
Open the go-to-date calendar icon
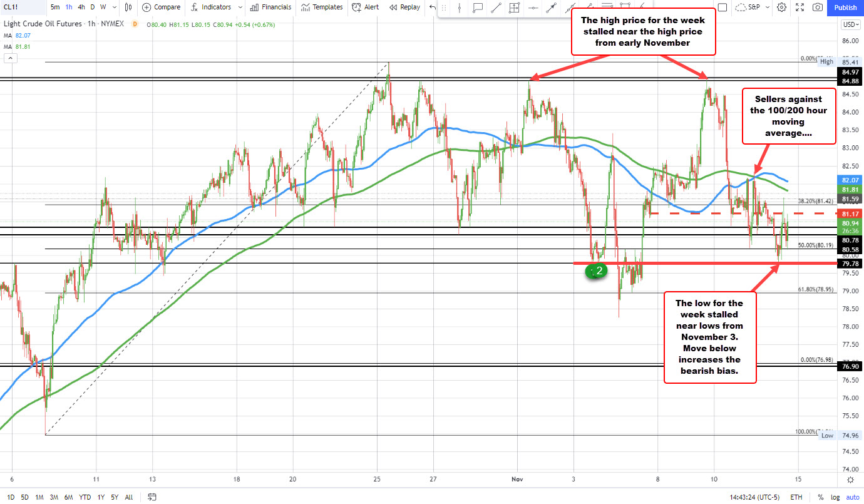pos(153,497)
